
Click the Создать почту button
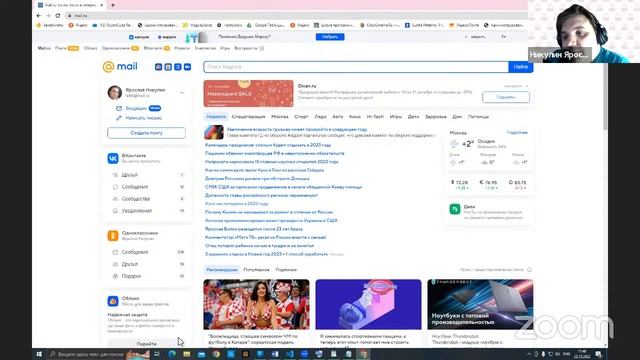tap(147, 133)
